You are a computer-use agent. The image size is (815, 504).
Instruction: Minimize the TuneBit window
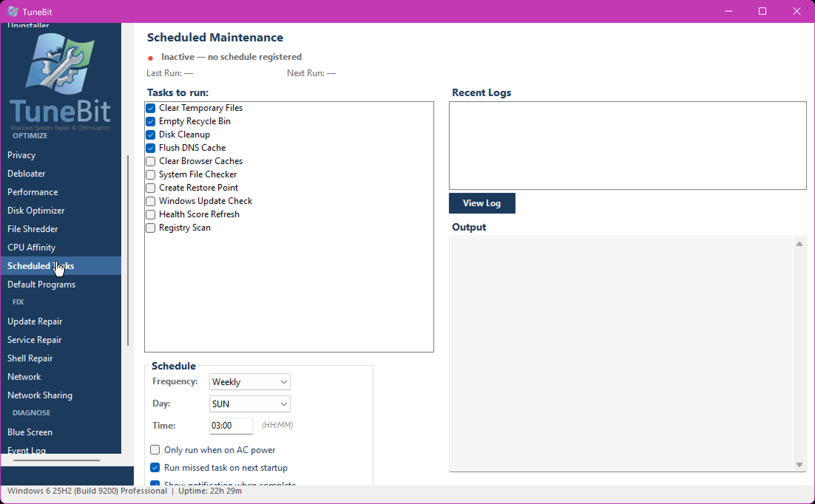[729, 11]
